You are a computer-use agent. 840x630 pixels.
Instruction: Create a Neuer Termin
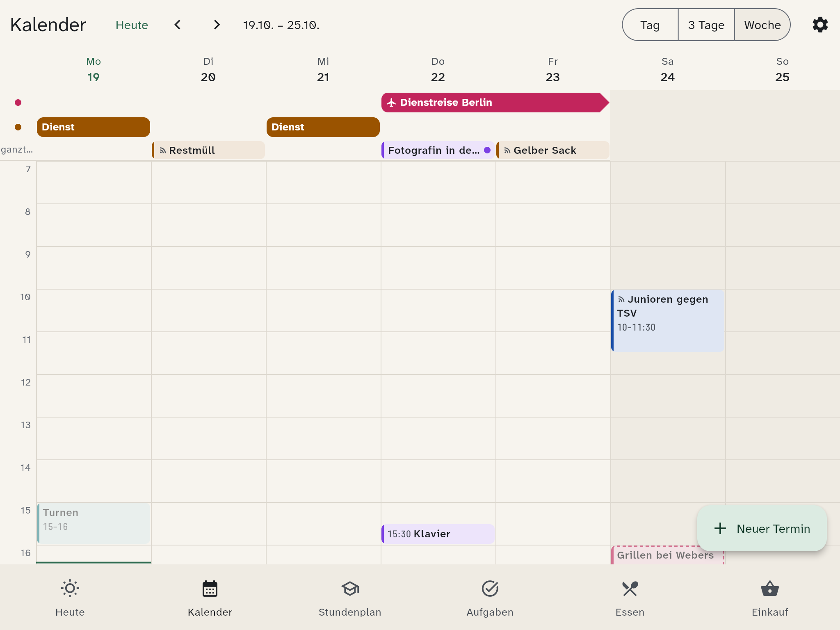point(762,528)
